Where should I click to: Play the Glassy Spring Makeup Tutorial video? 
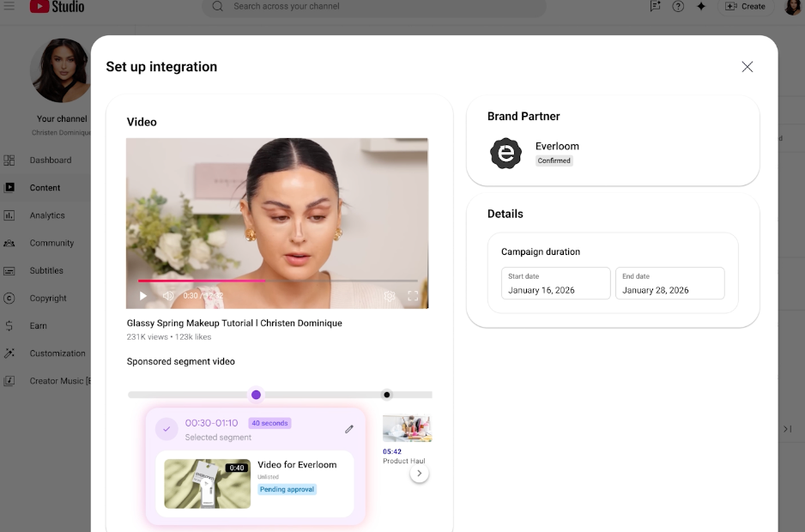coord(143,296)
